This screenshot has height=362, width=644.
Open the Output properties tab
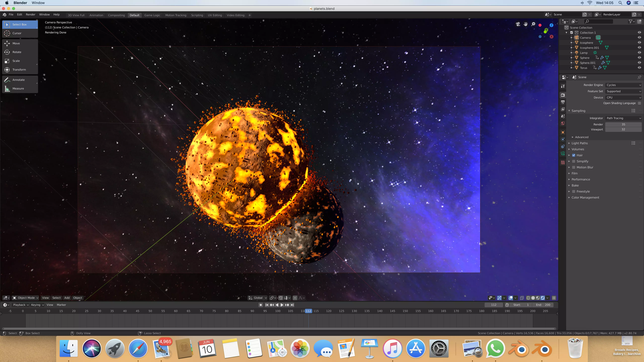pyautogui.click(x=563, y=102)
